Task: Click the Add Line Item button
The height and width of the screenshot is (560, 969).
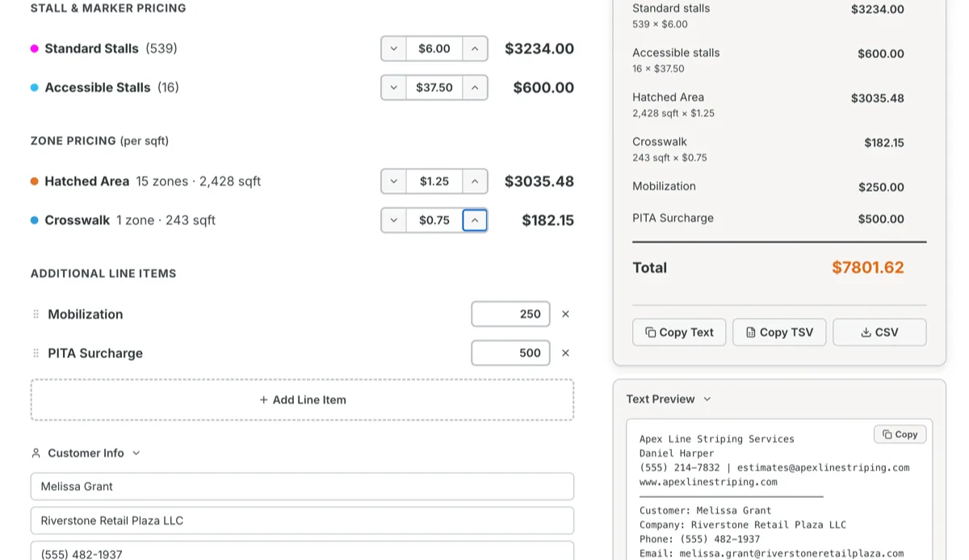Action: [302, 399]
